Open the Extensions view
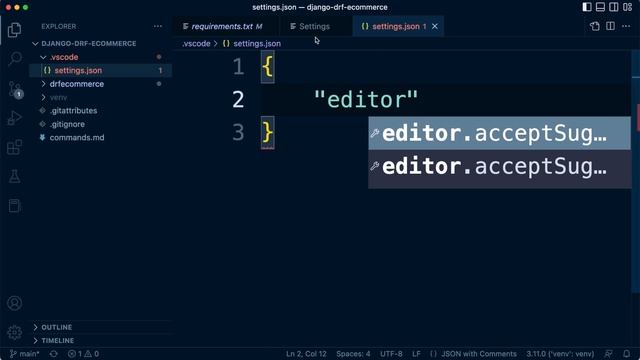This screenshot has width=640, height=360. (14, 147)
